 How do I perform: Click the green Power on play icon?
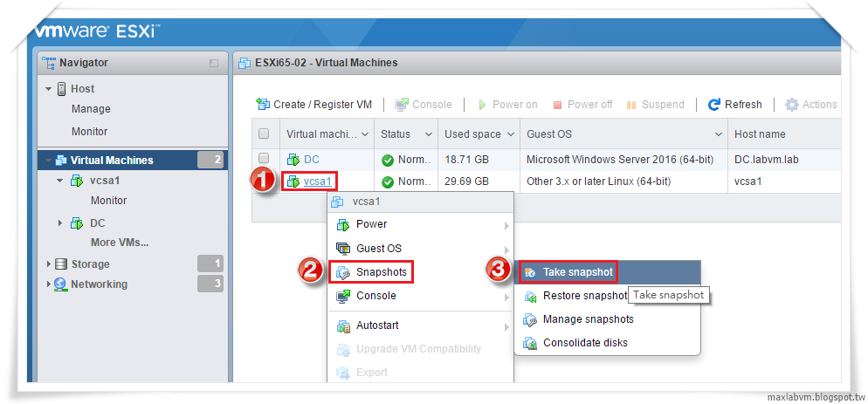[x=482, y=105]
